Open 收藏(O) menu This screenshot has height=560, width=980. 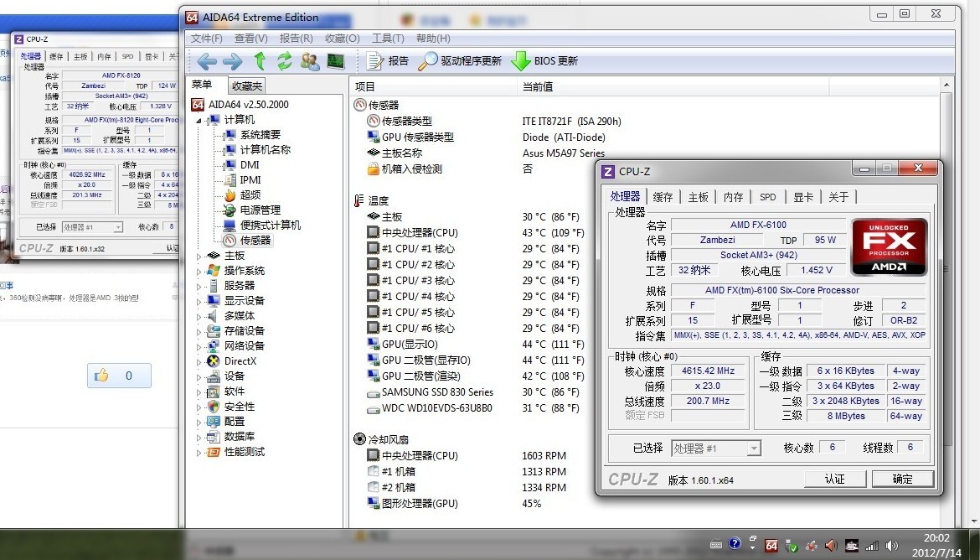342,39
